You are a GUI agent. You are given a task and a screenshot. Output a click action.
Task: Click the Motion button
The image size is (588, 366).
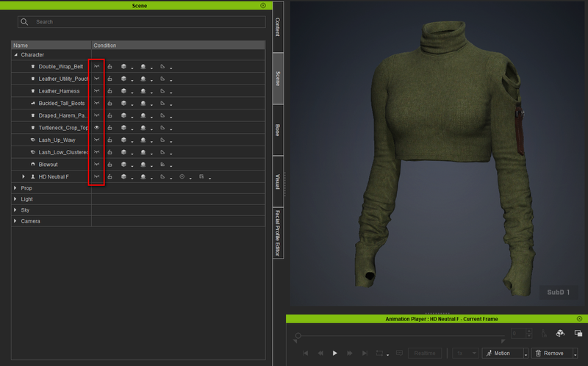tap(503, 354)
